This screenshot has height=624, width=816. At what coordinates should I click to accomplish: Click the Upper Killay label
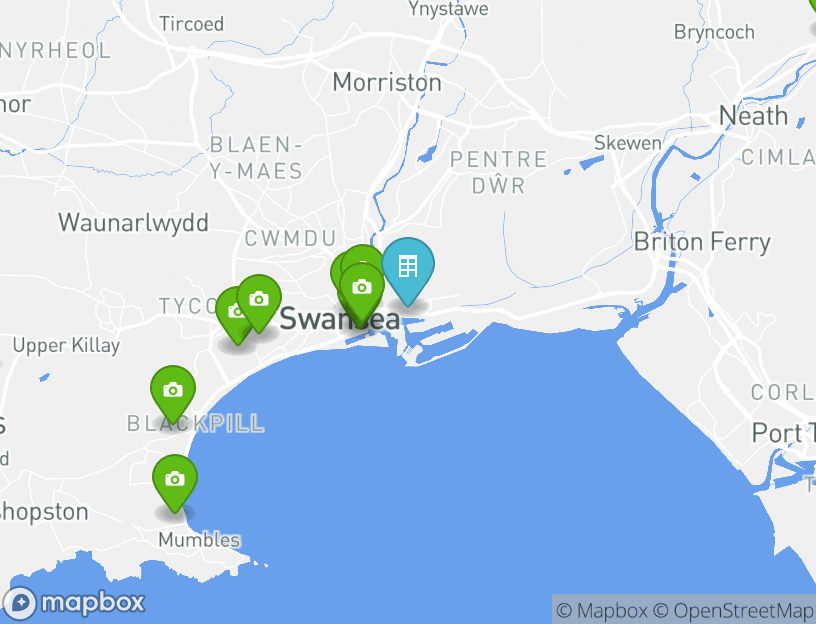[x=66, y=346]
